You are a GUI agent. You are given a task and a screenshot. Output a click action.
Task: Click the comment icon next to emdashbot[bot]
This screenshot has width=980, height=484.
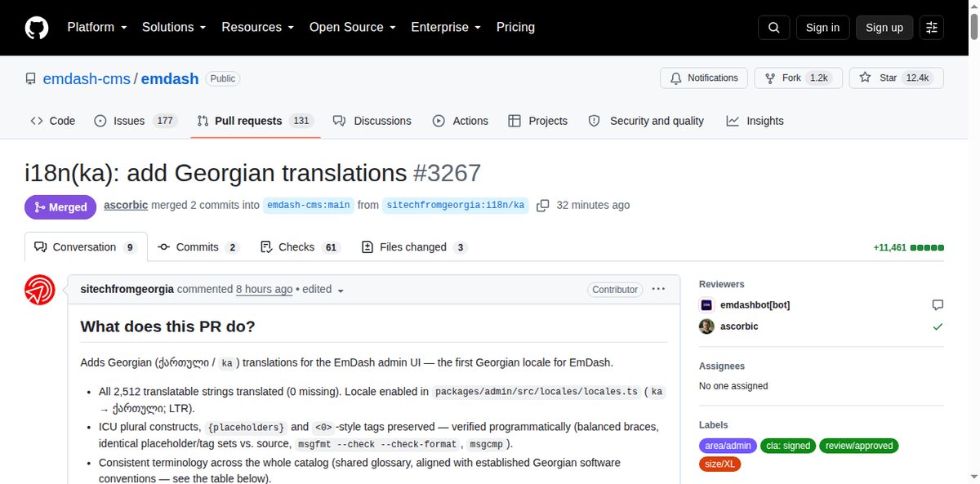pyautogui.click(x=938, y=305)
